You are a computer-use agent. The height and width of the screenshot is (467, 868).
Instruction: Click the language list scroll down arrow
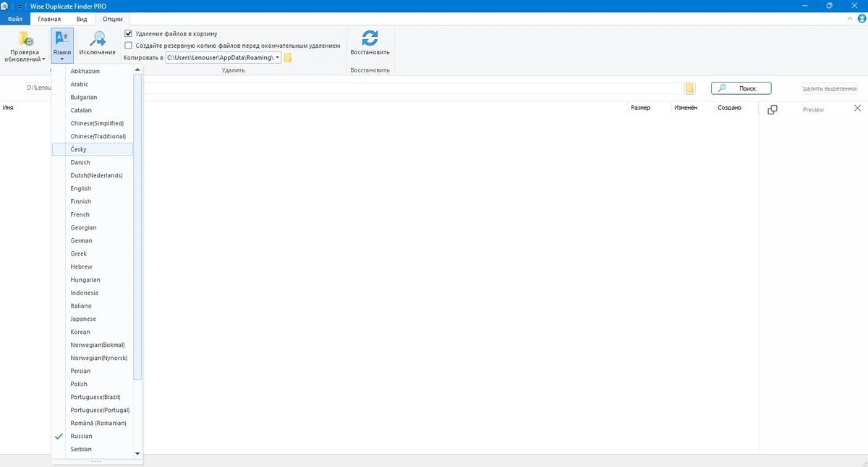(137, 453)
